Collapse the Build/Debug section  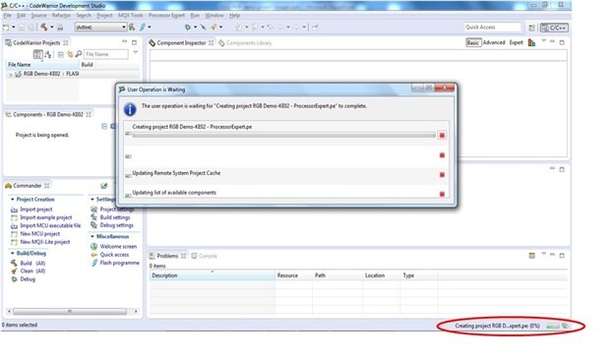click(12, 254)
